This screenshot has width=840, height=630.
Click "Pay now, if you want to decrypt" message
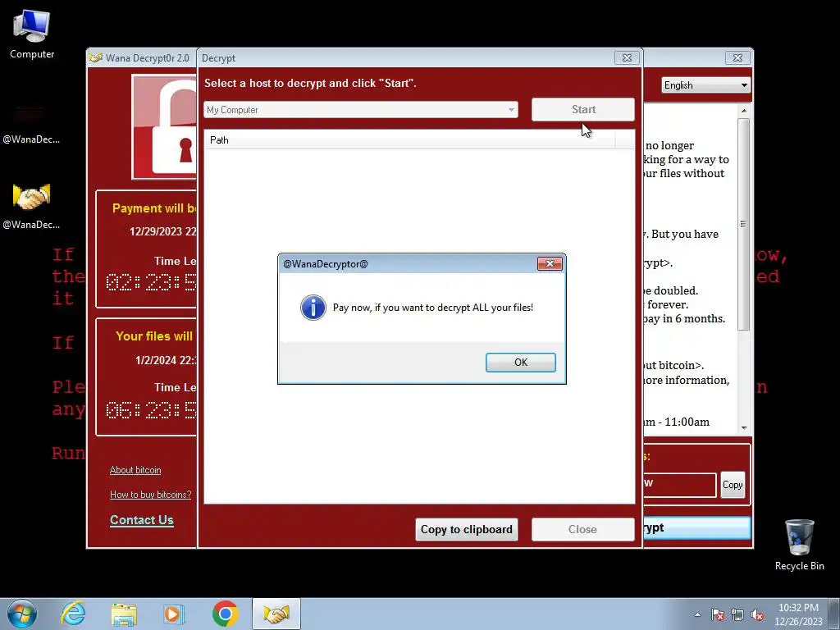pyautogui.click(x=433, y=308)
